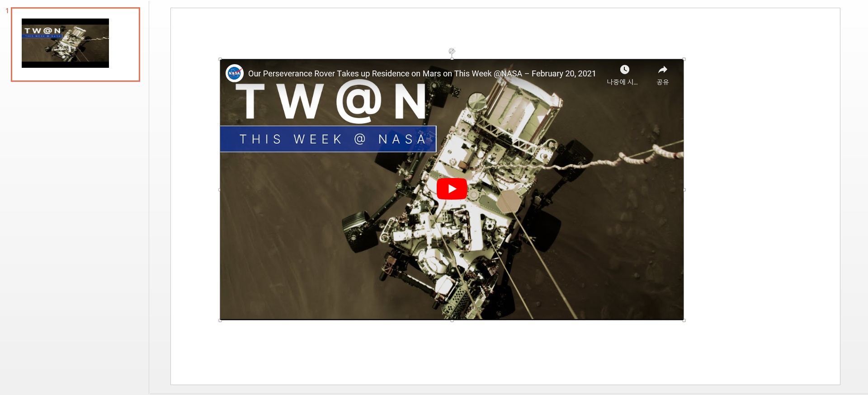Play the embedded YouTube video
868x395 pixels.
[x=452, y=189]
